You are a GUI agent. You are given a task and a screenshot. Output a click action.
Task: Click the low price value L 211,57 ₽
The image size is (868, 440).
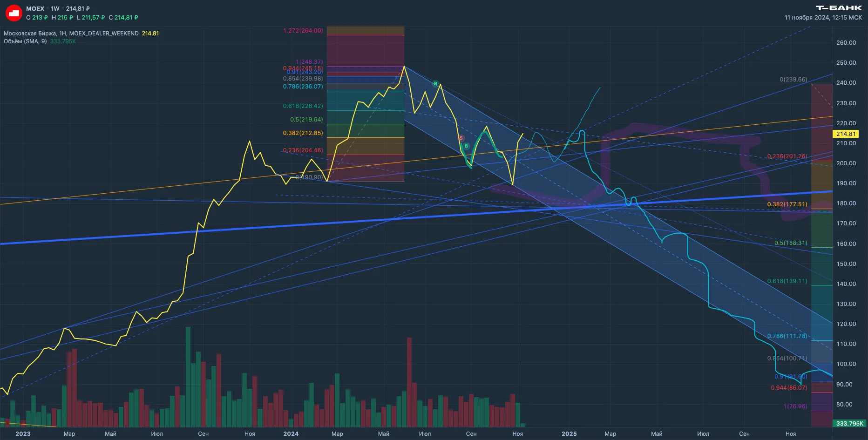pyautogui.click(x=90, y=18)
